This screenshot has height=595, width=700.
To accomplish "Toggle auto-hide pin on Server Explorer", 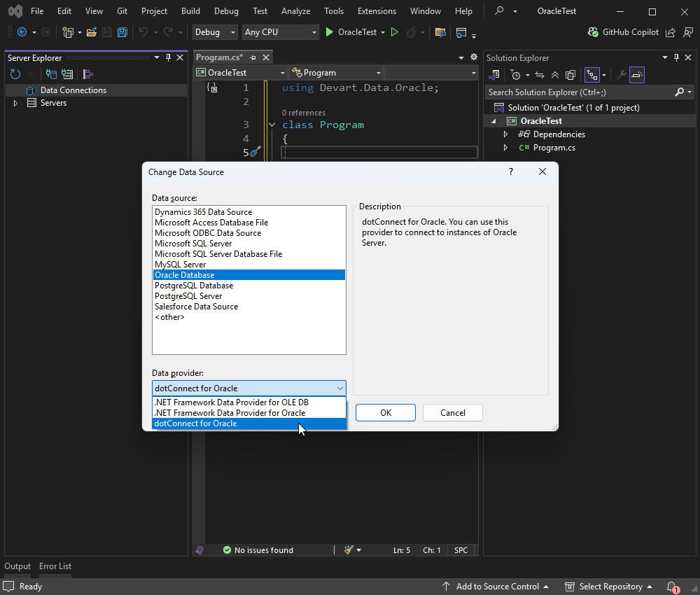I will pos(168,57).
